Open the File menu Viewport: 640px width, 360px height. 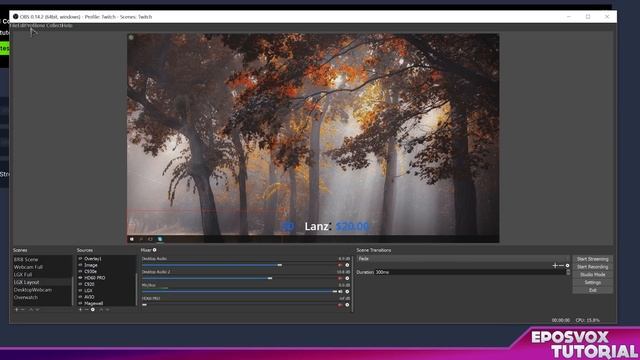click(x=13, y=25)
